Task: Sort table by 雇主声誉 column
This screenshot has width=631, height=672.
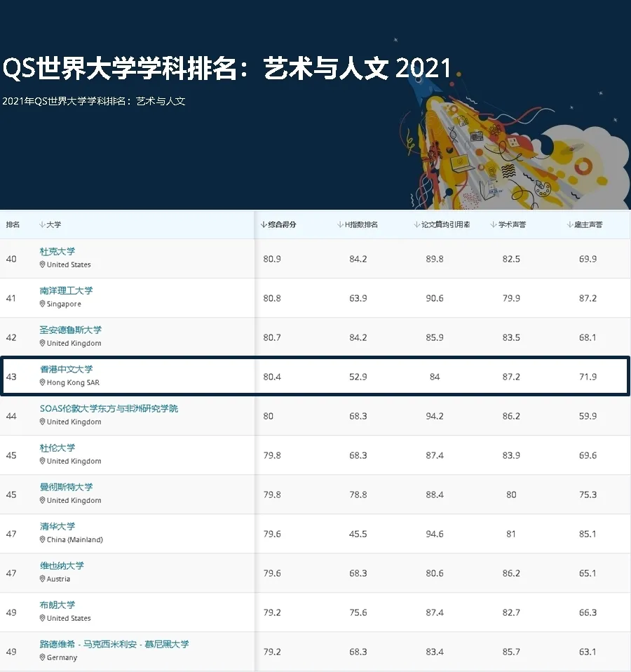Action: [584, 225]
